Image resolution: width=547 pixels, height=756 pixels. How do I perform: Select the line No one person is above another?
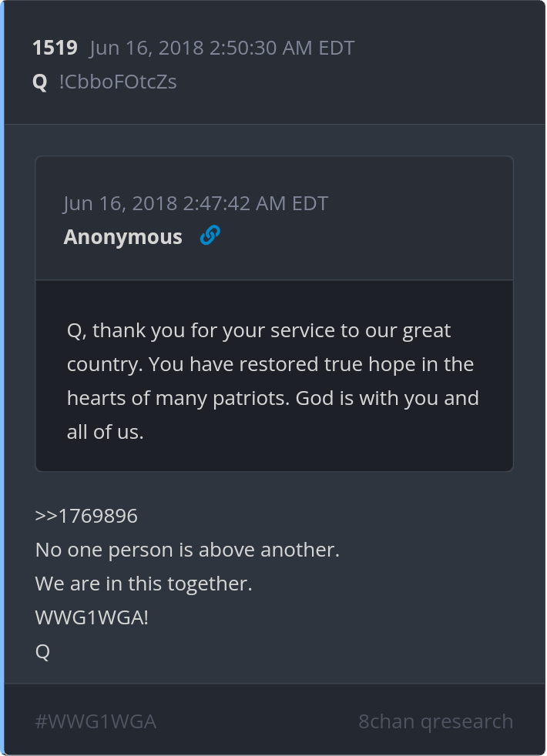pos(187,550)
